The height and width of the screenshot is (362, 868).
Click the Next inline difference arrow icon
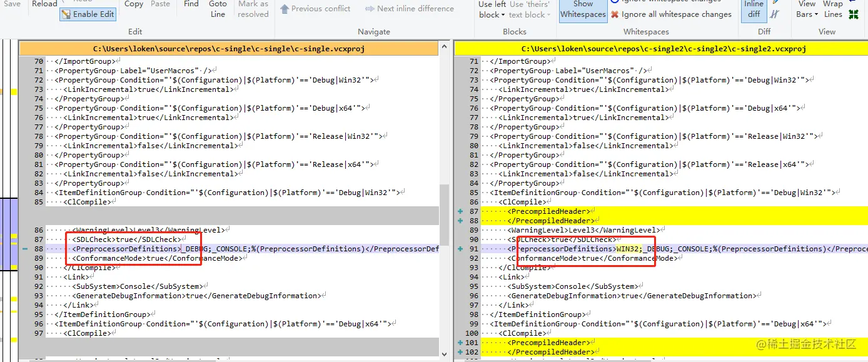click(368, 8)
